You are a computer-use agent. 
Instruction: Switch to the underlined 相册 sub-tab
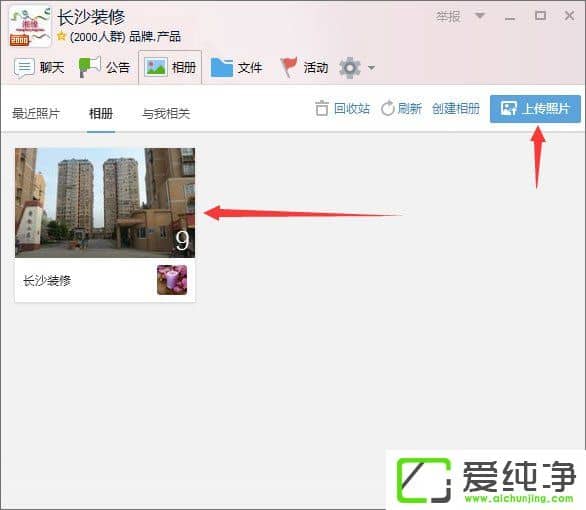tap(101, 114)
